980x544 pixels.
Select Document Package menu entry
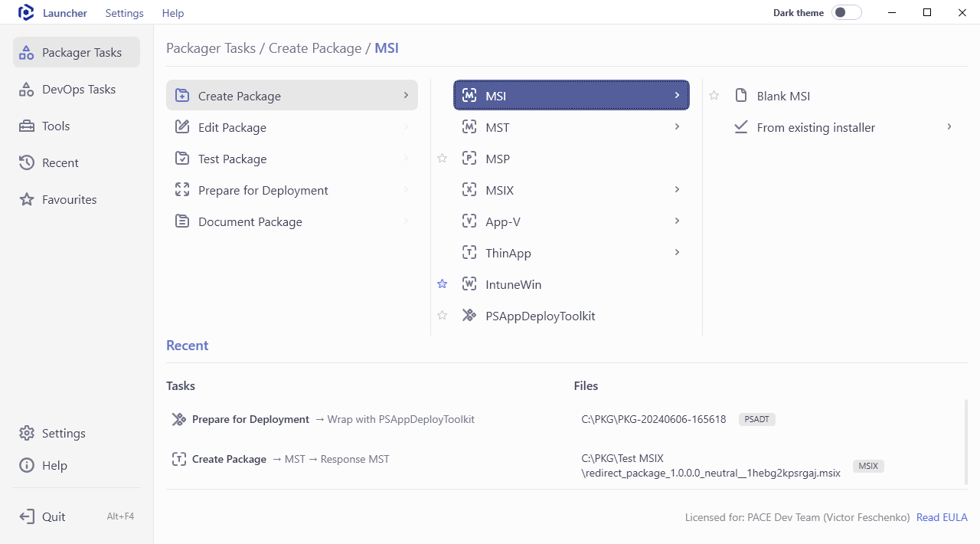(x=292, y=221)
